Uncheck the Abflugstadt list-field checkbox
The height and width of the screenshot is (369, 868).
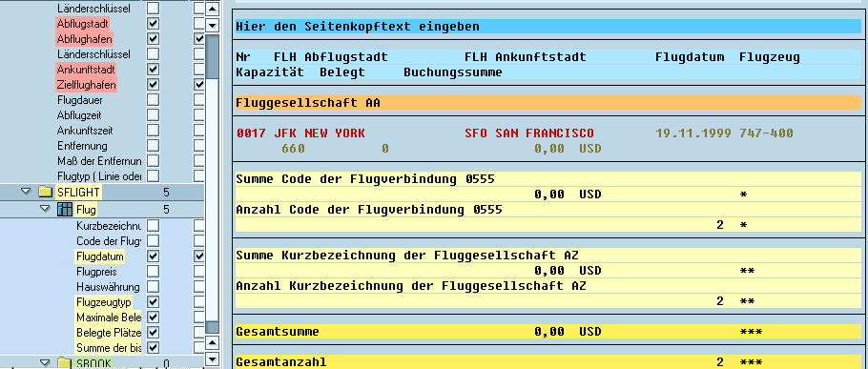pyautogui.click(x=153, y=24)
